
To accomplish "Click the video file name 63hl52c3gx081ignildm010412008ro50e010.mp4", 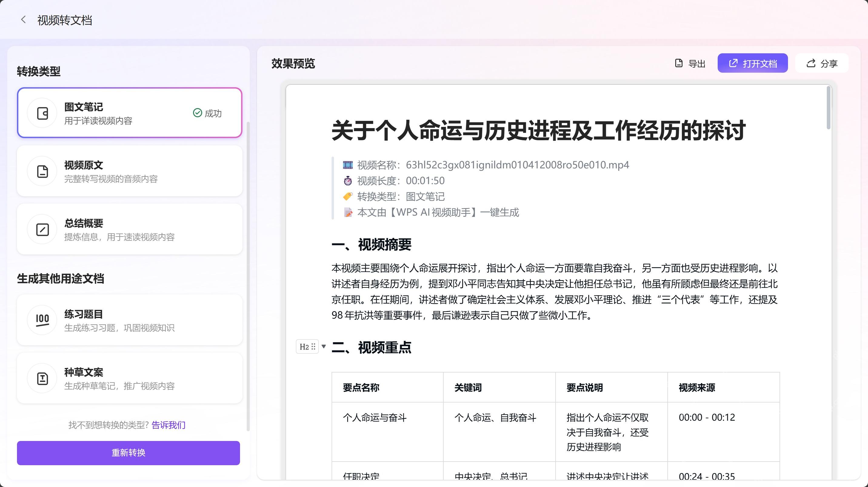I will point(517,165).
